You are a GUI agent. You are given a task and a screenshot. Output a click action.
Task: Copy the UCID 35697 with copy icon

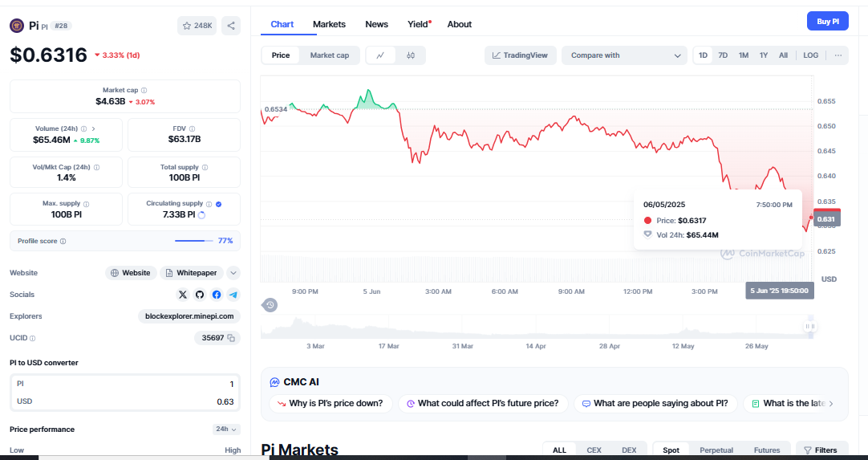(231, 337)
